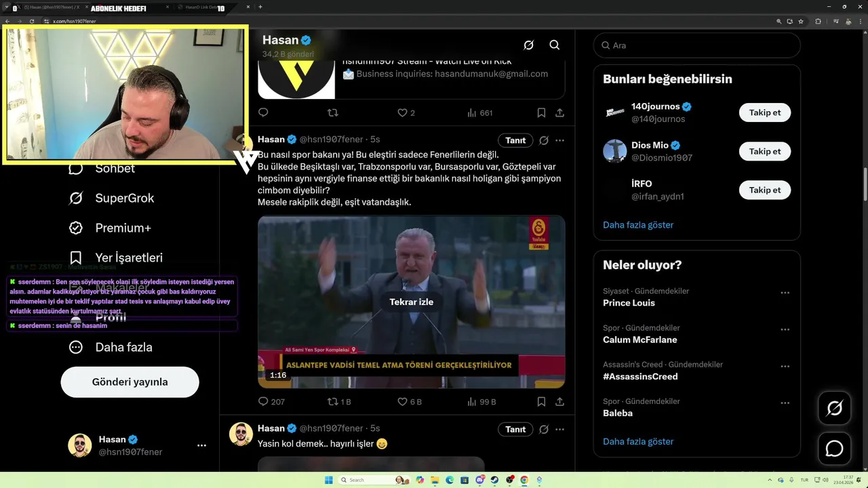
Task: Open Grok icon in profile header
Action: pos(529,45)
